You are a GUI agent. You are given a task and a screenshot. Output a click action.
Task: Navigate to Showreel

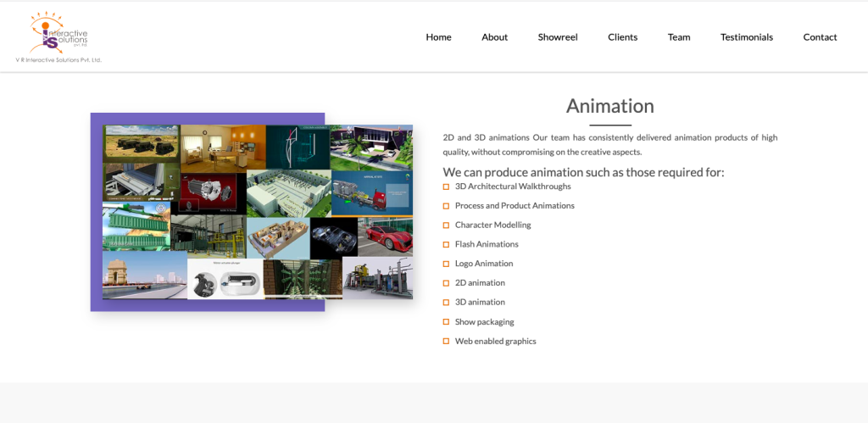tap(557, 37)
